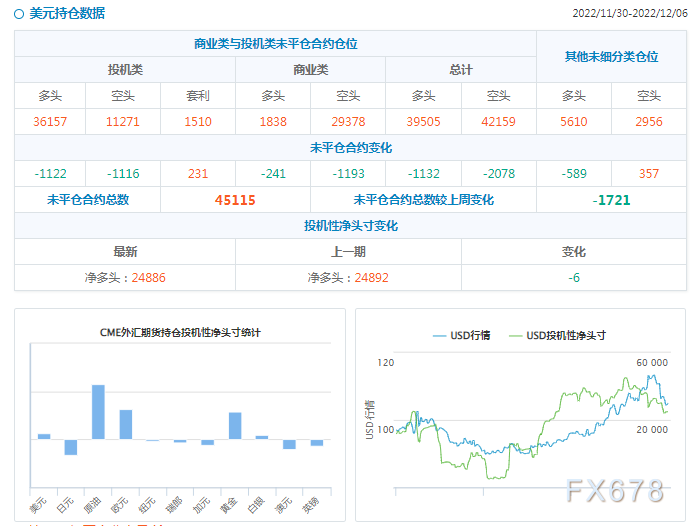Click the 总计 column group header
Screen dimensions: 694x526
point(461,70)
